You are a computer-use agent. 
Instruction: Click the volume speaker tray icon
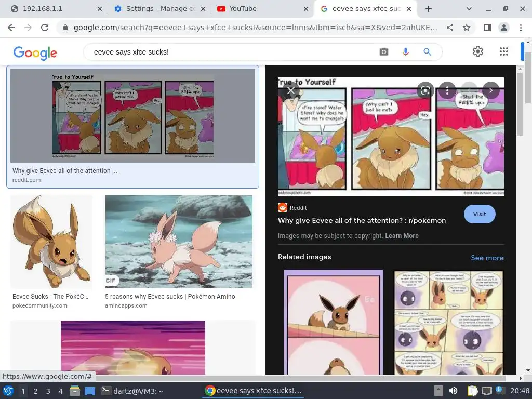[x=453, y=391]
